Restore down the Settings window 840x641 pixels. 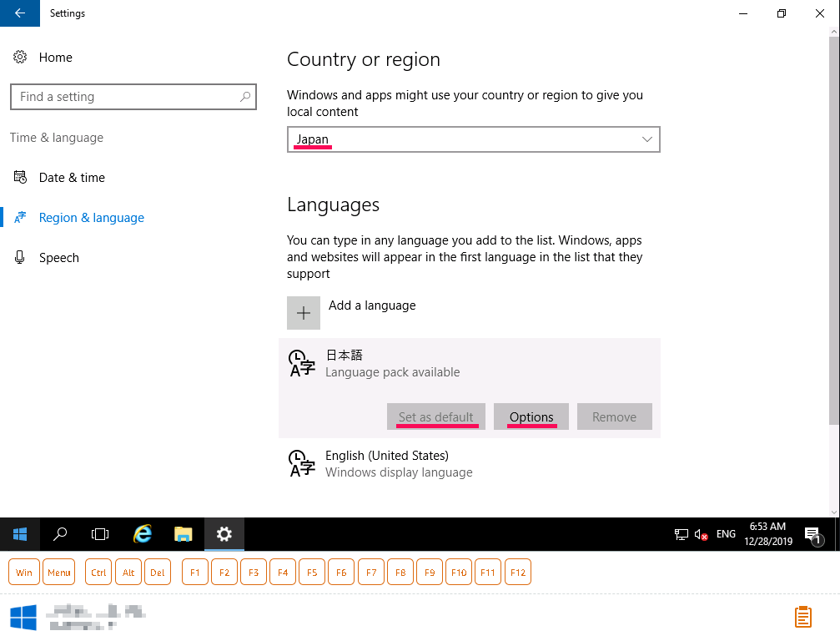782,13
